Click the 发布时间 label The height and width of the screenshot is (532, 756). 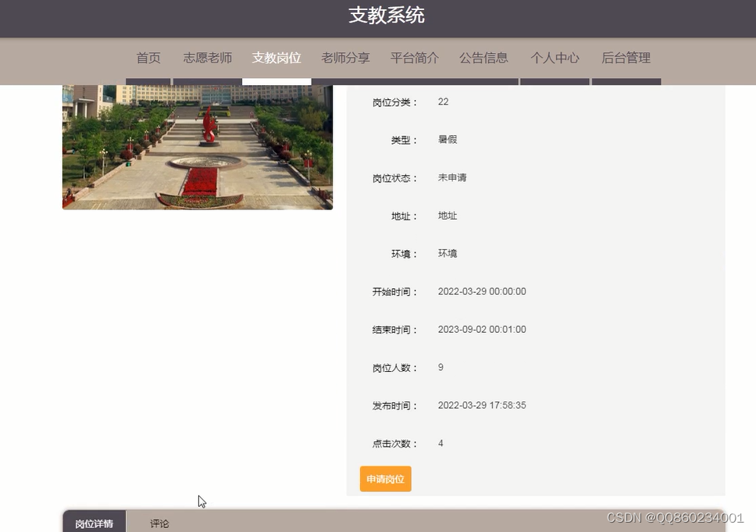click(394, 405)
